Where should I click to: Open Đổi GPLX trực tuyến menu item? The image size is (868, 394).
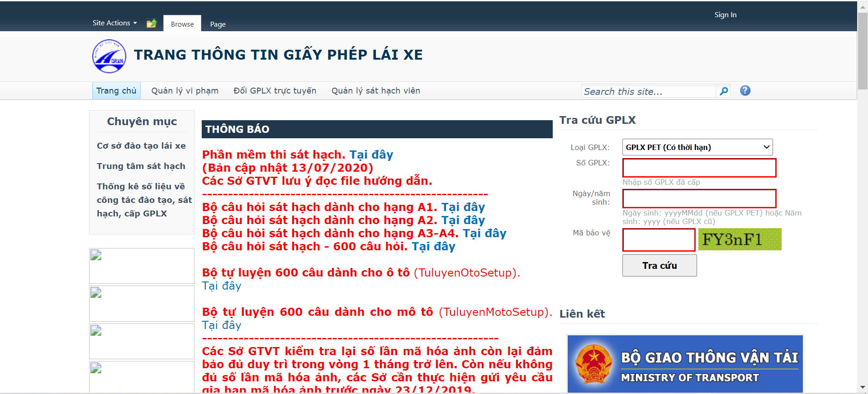[x=275, y=91]
